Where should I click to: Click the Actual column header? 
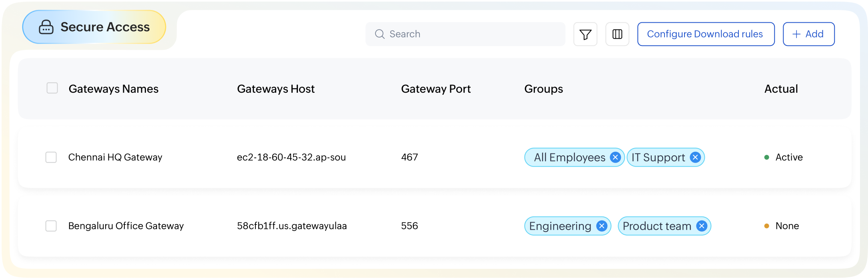click(781, 89)
